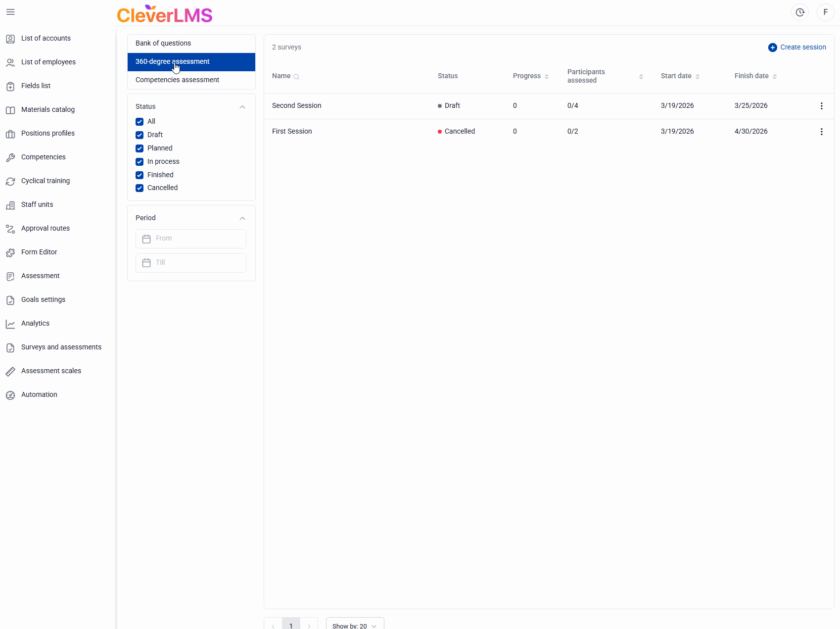Toggle the Cancelled status checkbox
Screen dimensions: 840x629
tap(140, 188)
